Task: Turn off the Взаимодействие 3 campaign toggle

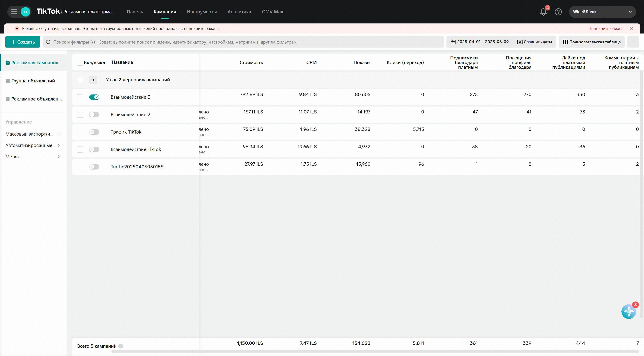Action: [94, 97]
